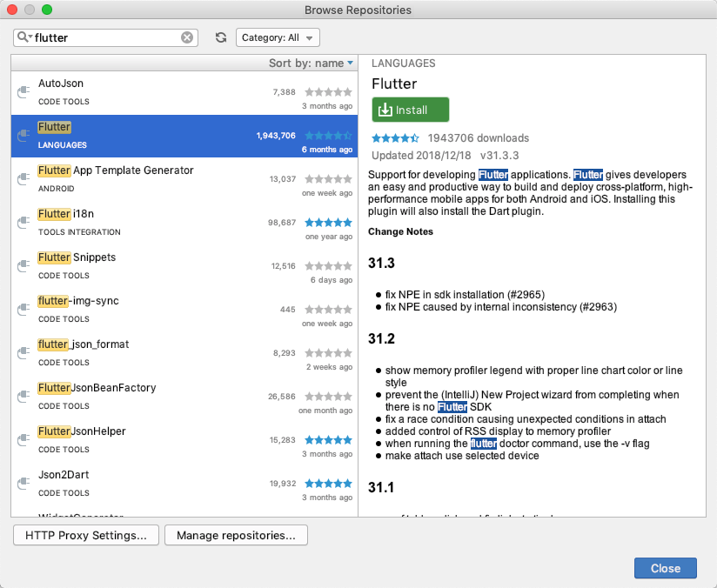Click the "fix NPE in sdk installation (#2965)" note
This screenshot has width=717, height=588.
[465, 295]
